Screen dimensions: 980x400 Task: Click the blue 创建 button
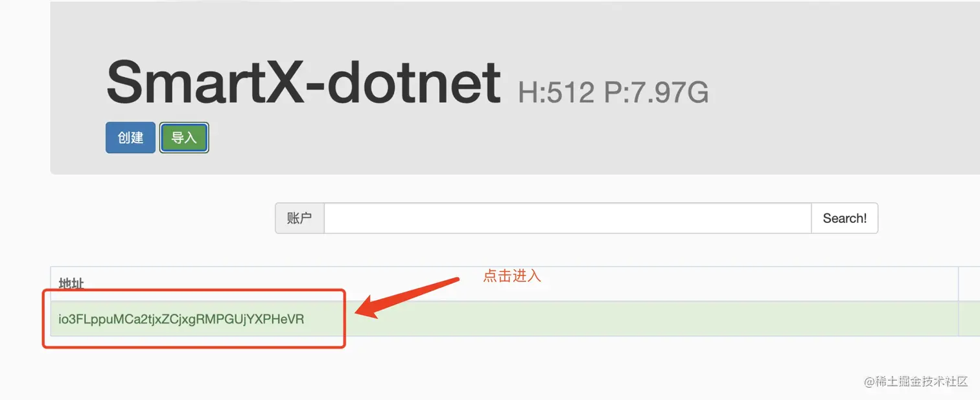(130, 137)
